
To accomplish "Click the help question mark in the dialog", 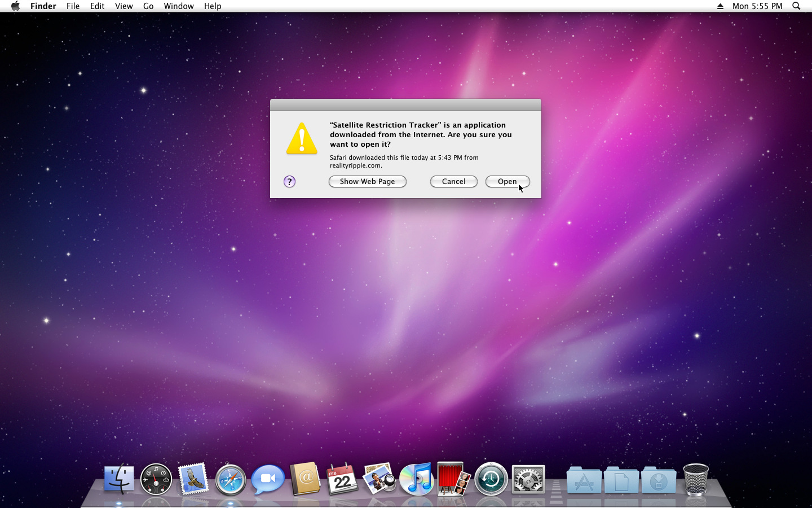I will click(289, 182).
